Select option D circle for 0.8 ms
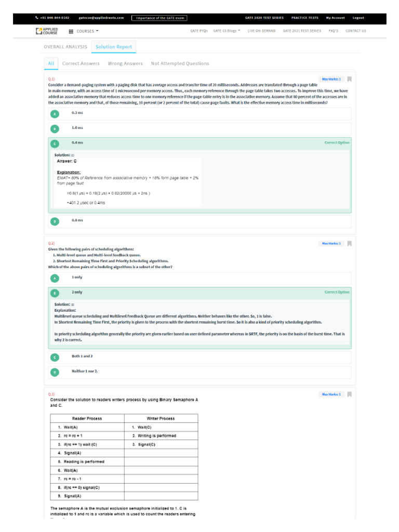This screenshot has width=399, height=532. coord(55,221)
